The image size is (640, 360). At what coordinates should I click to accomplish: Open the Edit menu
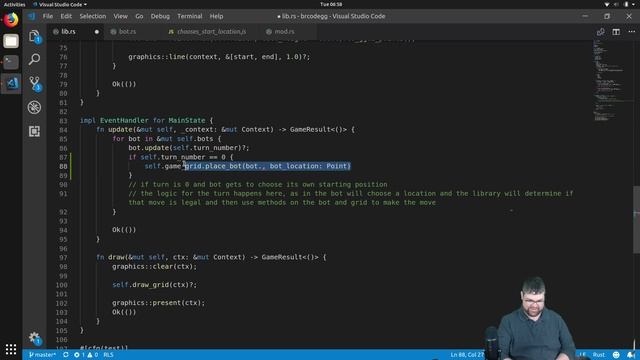(66, 16)
